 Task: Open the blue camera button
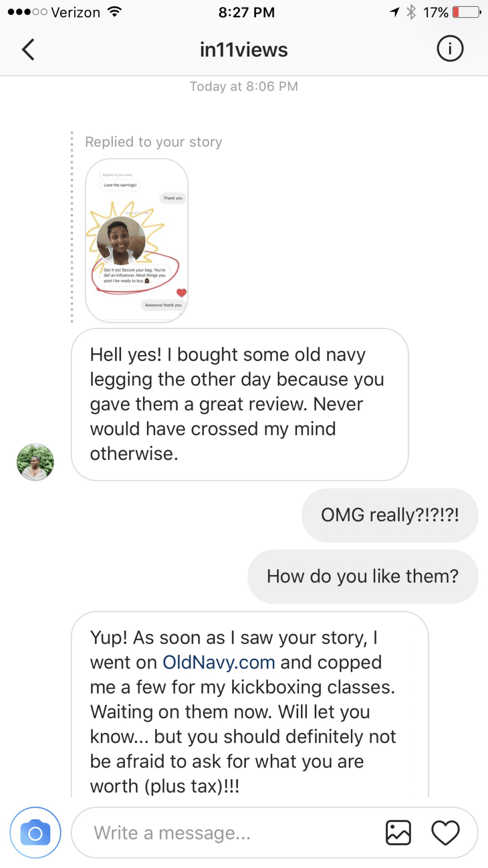pos(36,832)
